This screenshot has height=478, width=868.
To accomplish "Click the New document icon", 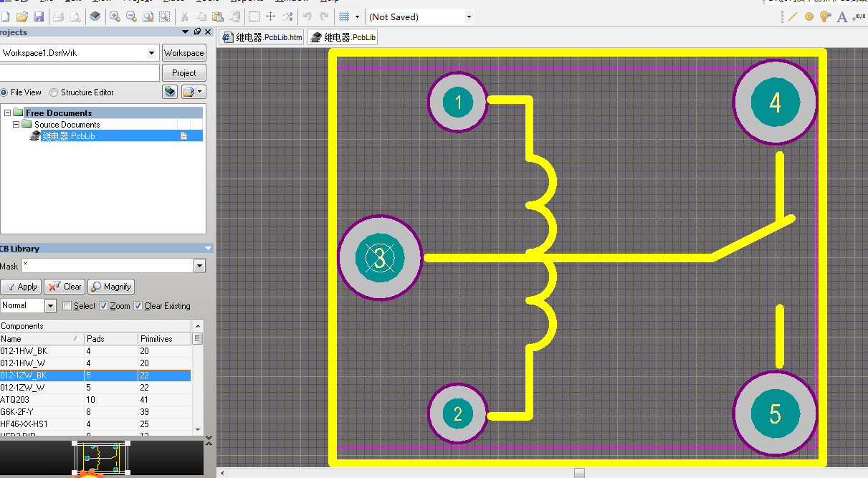I will (5, 16).
